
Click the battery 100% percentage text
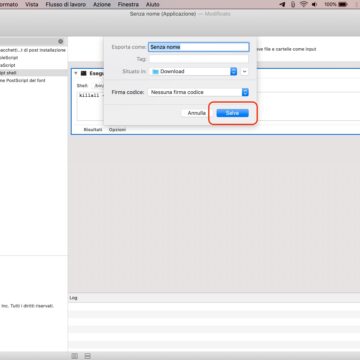click(x=330, y=4)
